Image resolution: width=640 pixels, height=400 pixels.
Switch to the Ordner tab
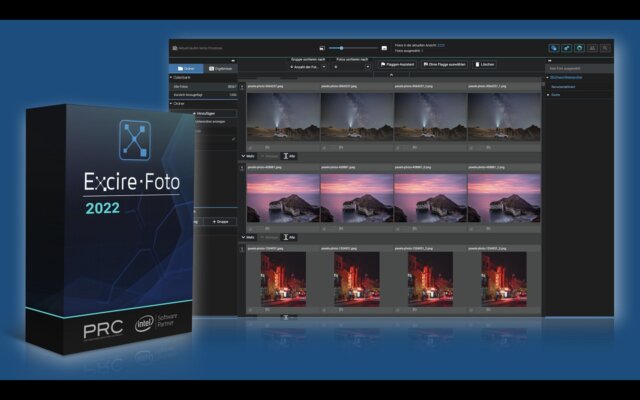tap(186, 69)
